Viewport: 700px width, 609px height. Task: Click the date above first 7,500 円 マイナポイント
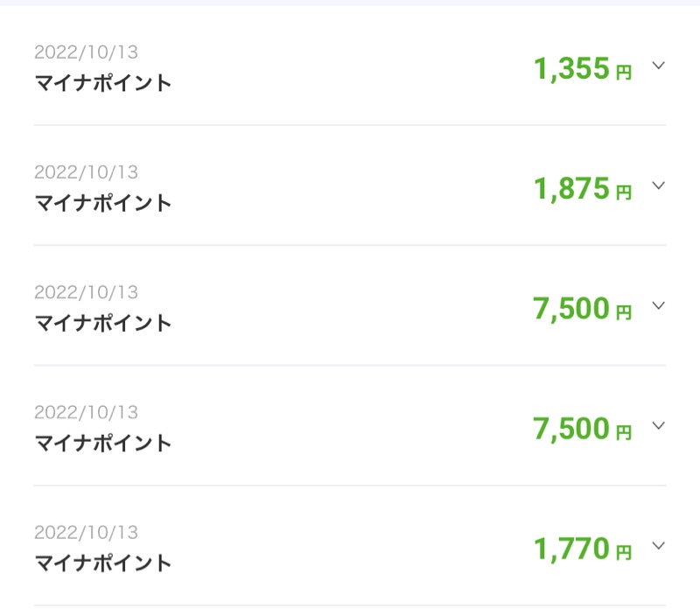pyautogui.click(x=86, y=293)
